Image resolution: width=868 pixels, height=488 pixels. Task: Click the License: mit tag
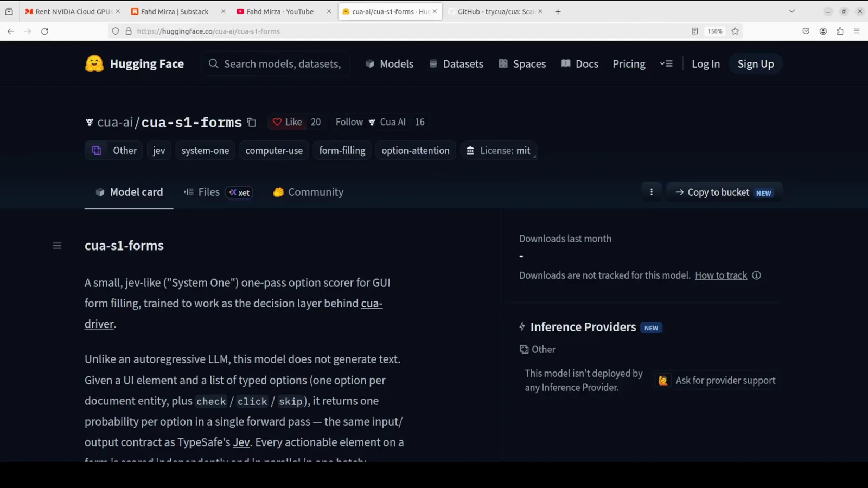point(499,150)
